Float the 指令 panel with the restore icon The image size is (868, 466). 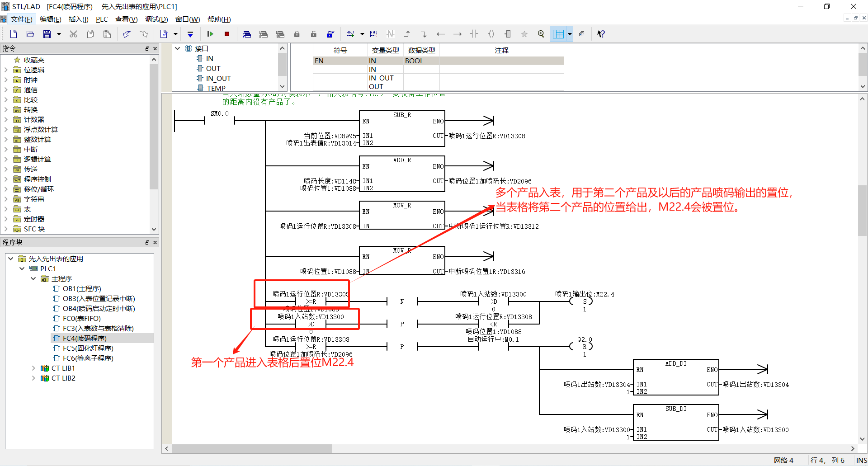pos(147,48)
